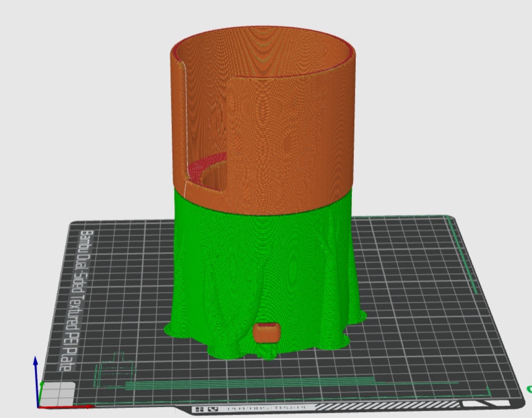Select the light gray origin corner square

point(57,393)
